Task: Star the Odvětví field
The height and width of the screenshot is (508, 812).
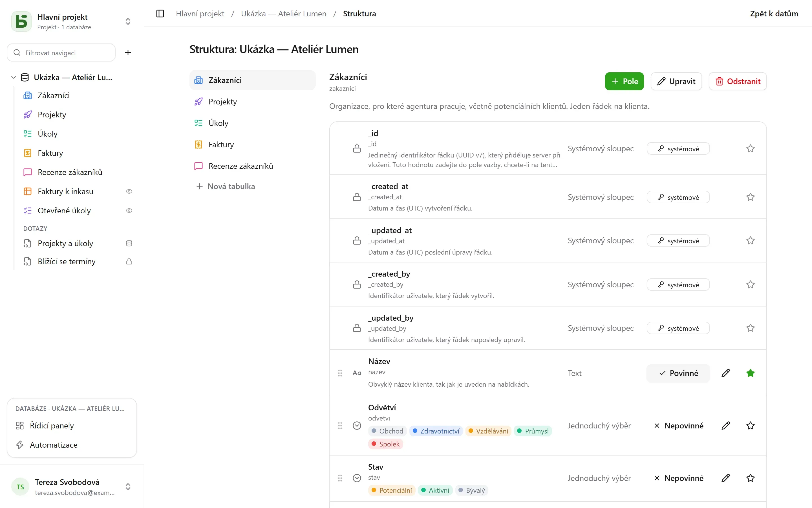Action: pos(751,426)
